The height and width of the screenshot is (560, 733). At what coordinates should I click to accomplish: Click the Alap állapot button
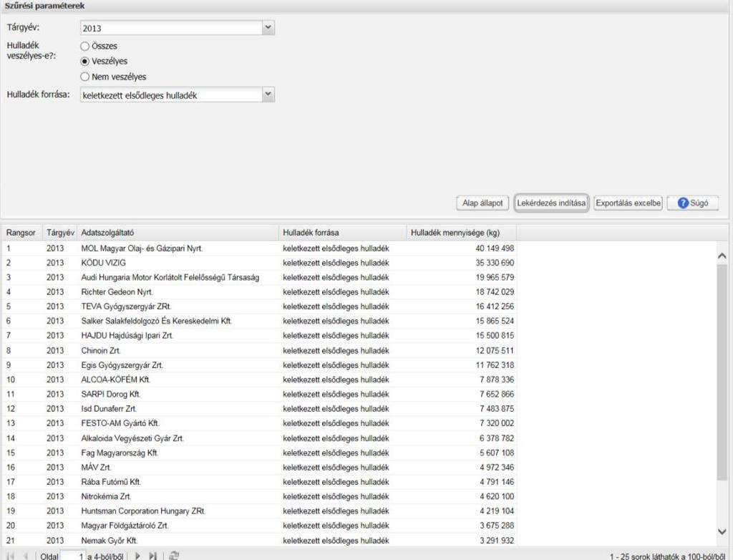(482, 203)
